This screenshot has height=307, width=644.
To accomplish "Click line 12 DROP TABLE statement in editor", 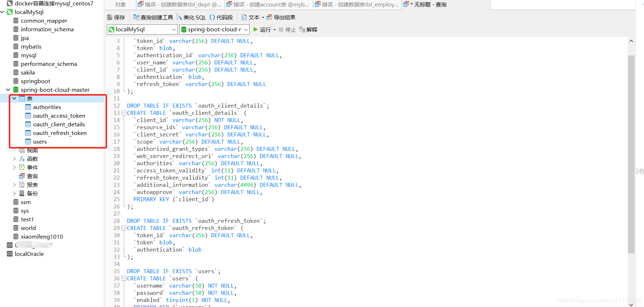I will point(198,106).
